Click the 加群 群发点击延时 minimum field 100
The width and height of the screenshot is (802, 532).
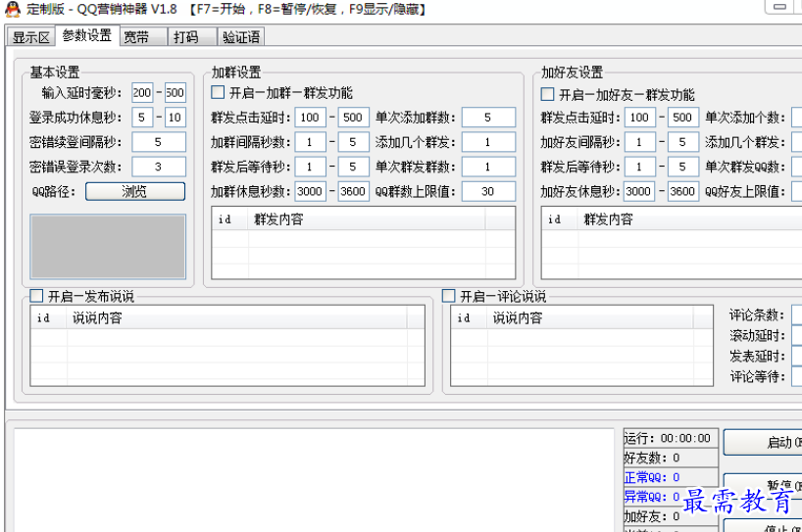[310, 117]
